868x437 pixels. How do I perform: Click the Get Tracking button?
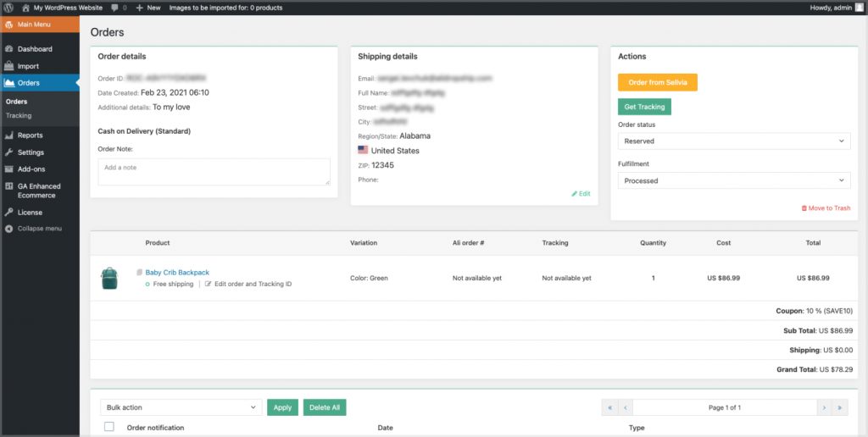pos(643,107)
